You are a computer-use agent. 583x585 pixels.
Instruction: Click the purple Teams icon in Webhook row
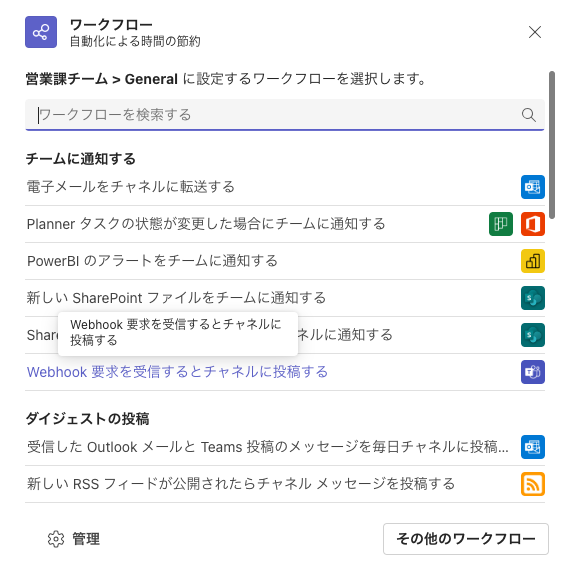pyautogui.click(x=533, y=372)
